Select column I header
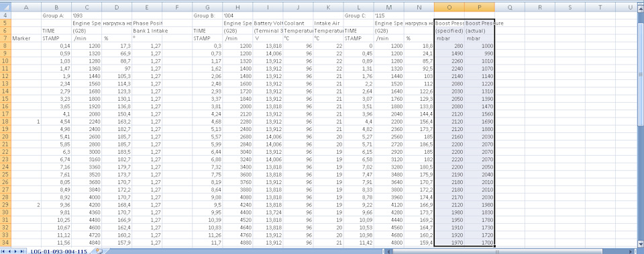Image resolution: width=644 pixels, height=254 pixels. coord(268,7)
